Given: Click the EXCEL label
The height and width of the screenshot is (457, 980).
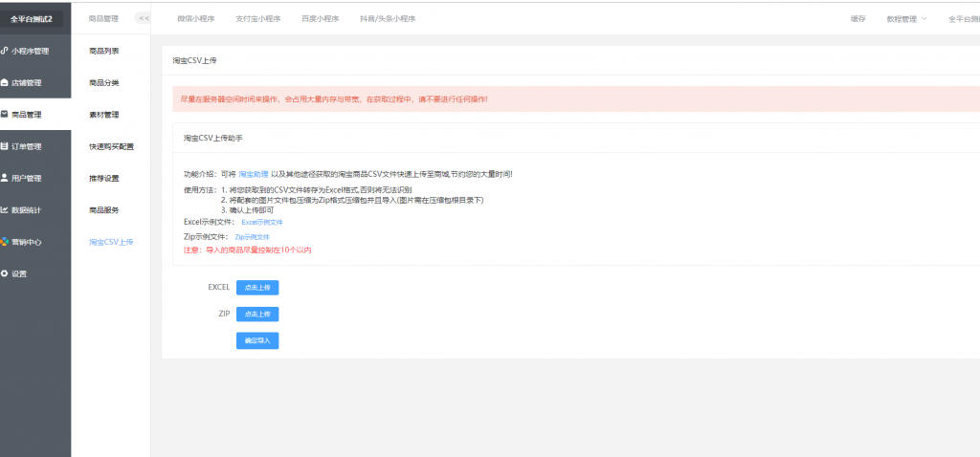Looking at the screenshot, I should click(219, 288).
